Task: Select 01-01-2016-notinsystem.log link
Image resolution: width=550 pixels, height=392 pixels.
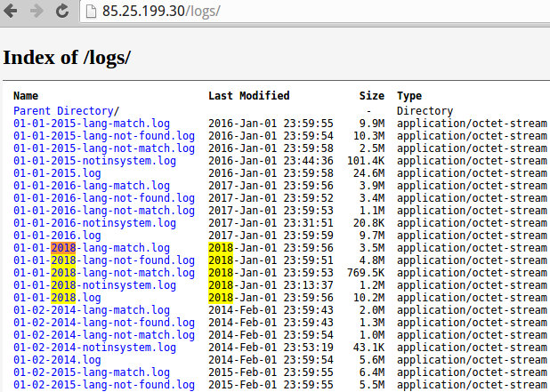Action: click(94, 223)
